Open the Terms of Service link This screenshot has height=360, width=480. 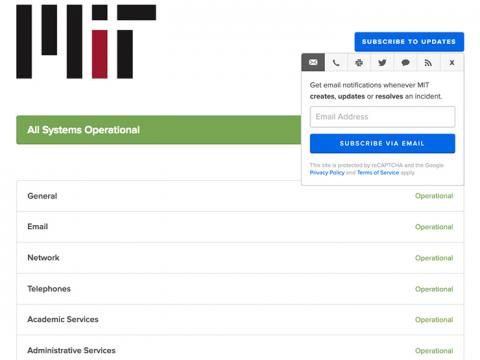click(378, 173)
